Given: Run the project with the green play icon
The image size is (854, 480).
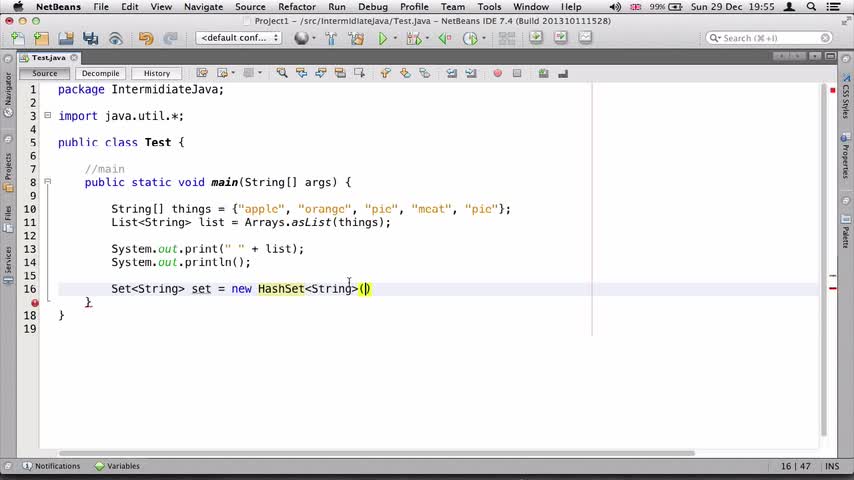Looking at the screenshot, I should click(x=382, y=38).
